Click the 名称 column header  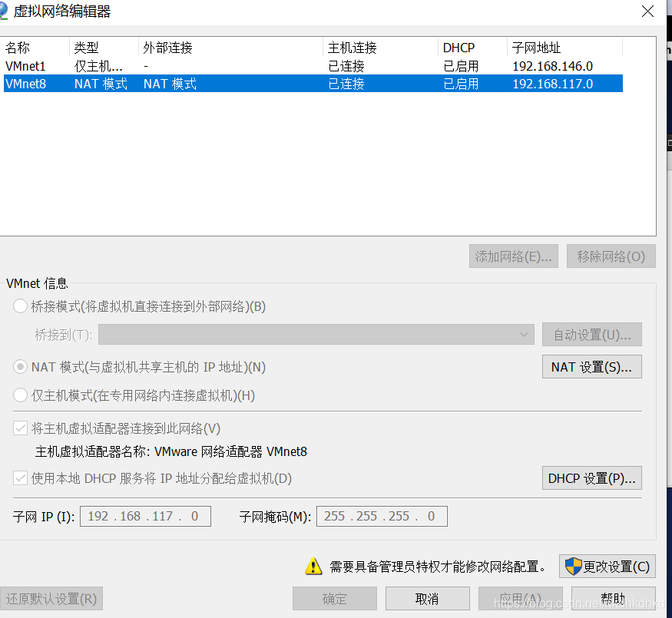36,48
